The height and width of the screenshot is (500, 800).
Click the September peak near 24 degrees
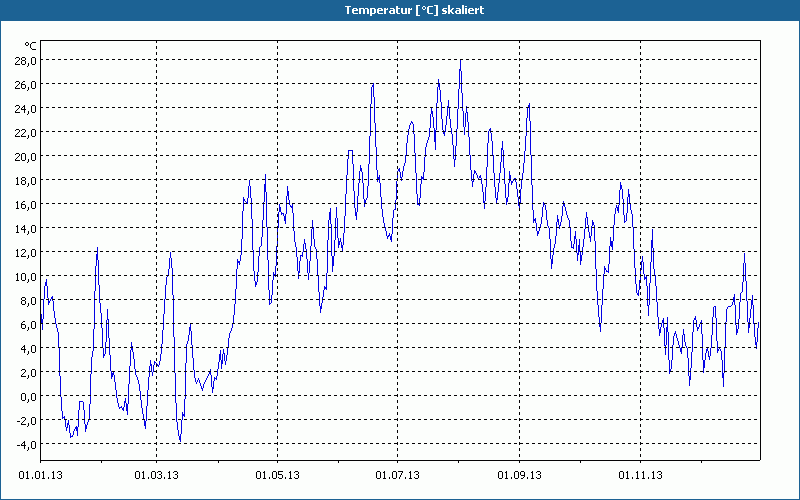pyautogui.click(x=529, y=104)
